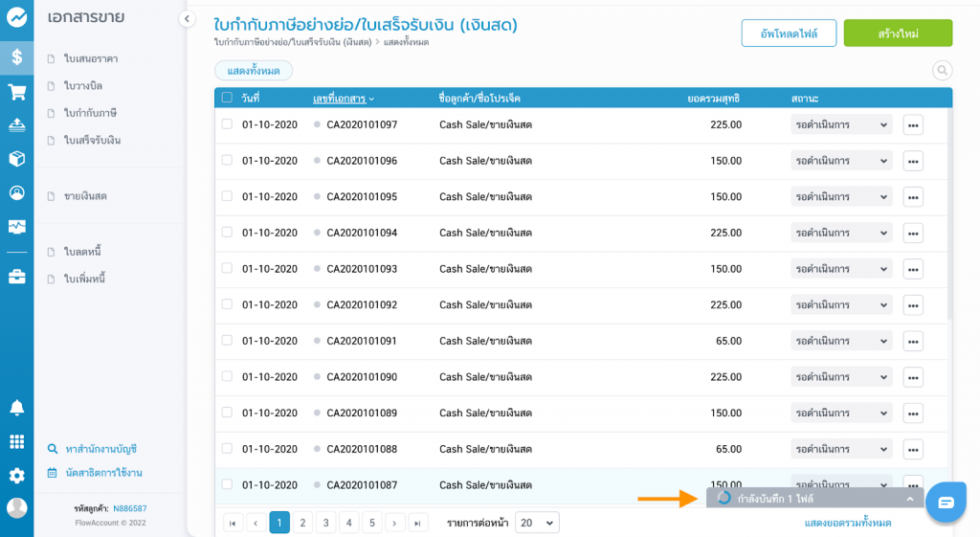Click the green สร้างใหม่ button

click(898, 34)
